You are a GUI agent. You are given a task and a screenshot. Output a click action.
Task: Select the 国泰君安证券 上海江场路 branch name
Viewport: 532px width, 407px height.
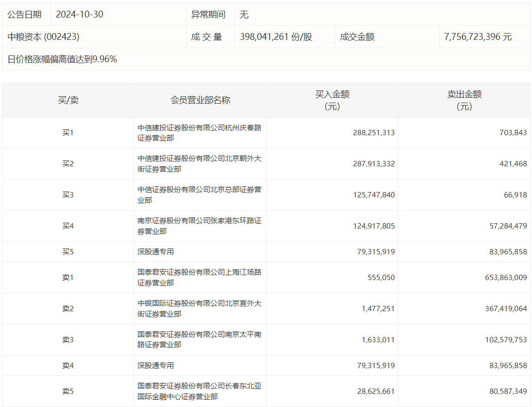tap(199, 278)
